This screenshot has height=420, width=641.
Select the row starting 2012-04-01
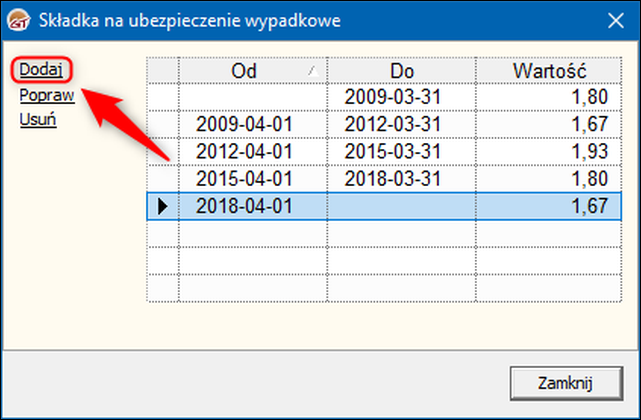244,151
